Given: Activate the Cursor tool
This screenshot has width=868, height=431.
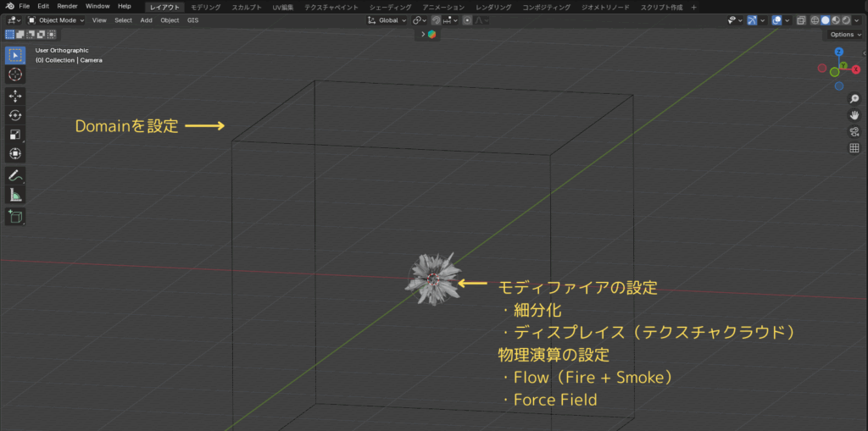Looking at the screenshot, I should (15, 75).
